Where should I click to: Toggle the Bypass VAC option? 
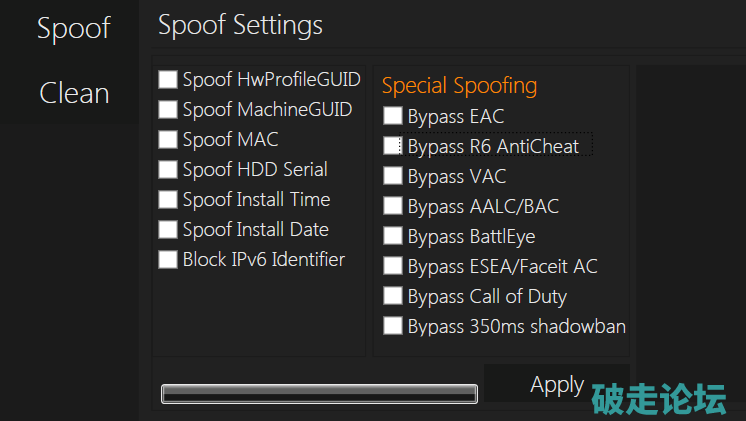tap(393, 177)
